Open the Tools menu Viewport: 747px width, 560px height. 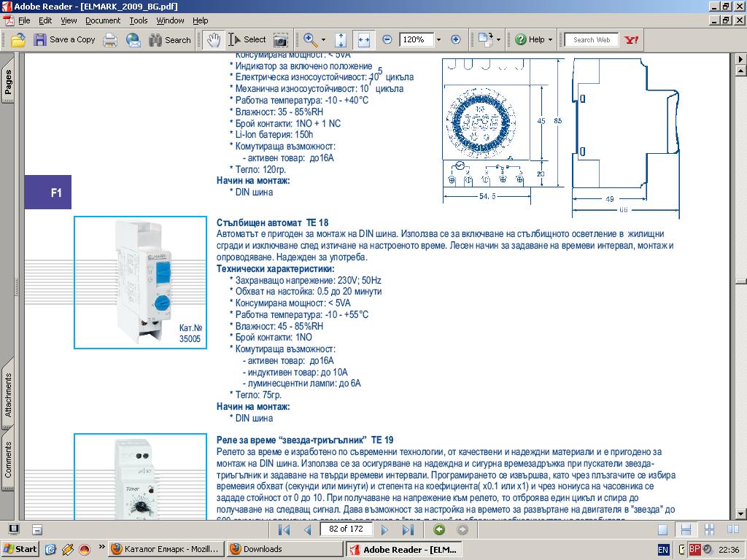[139, 20]
